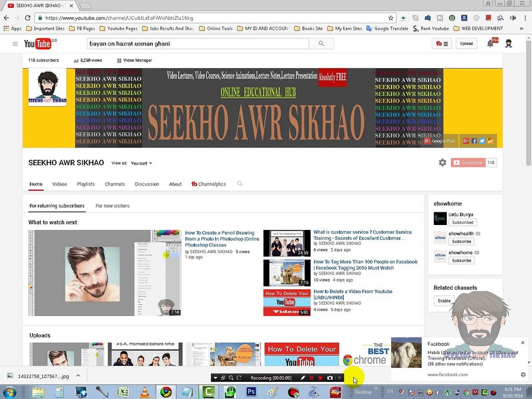Image resolution: width=532 pixels, height=399 pixels.
Task: Open the Discussion tab
Action: [147, 184]
